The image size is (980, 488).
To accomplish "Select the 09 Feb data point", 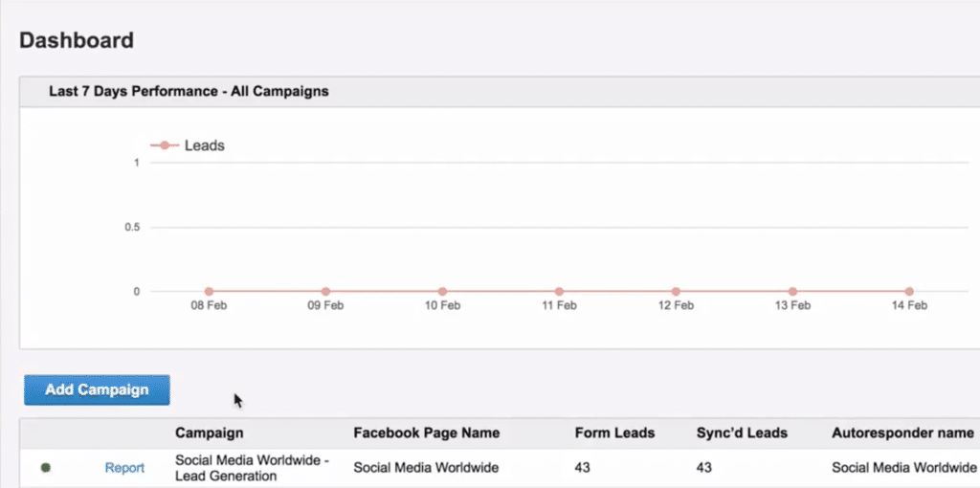I will [x=325, y=291].
